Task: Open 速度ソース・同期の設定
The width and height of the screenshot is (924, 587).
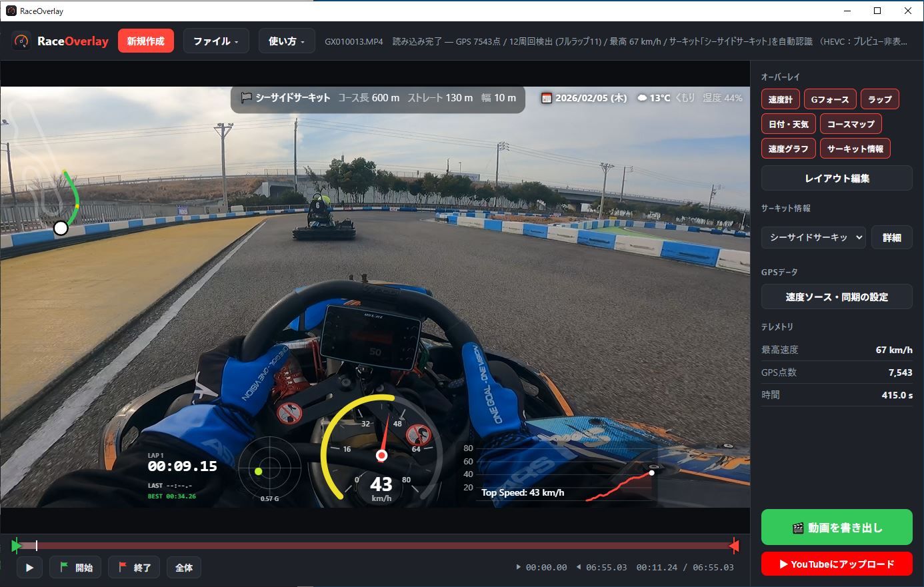Action: click(x=837, y=297)
